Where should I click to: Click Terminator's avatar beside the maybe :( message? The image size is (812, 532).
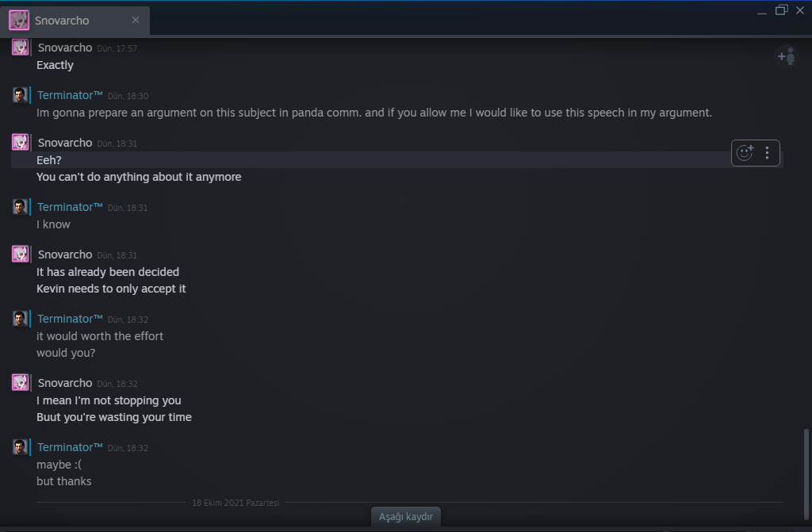pos(20,447)
